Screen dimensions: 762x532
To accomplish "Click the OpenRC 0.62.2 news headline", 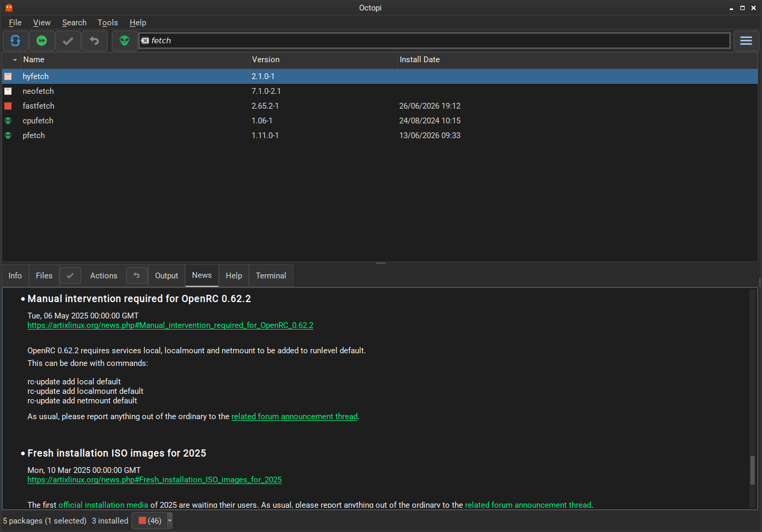I will point(139,299).
